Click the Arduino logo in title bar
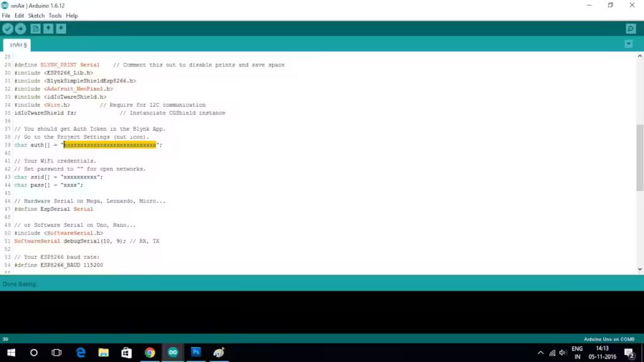The width and height of the screenshot is (644, 362). point(5,5)
